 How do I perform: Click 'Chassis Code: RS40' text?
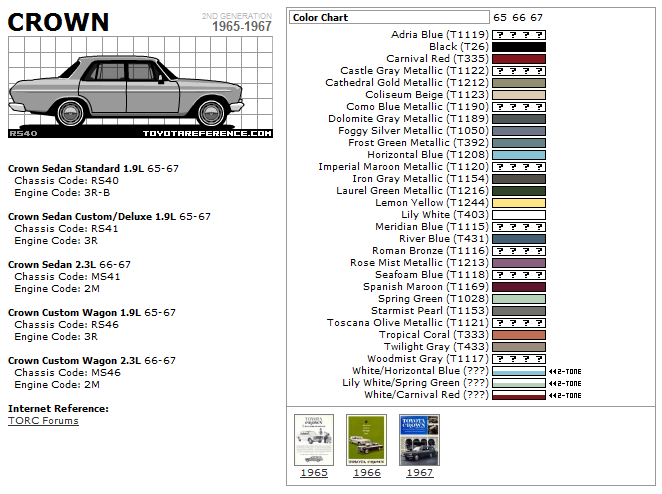(x=66, y=181)
